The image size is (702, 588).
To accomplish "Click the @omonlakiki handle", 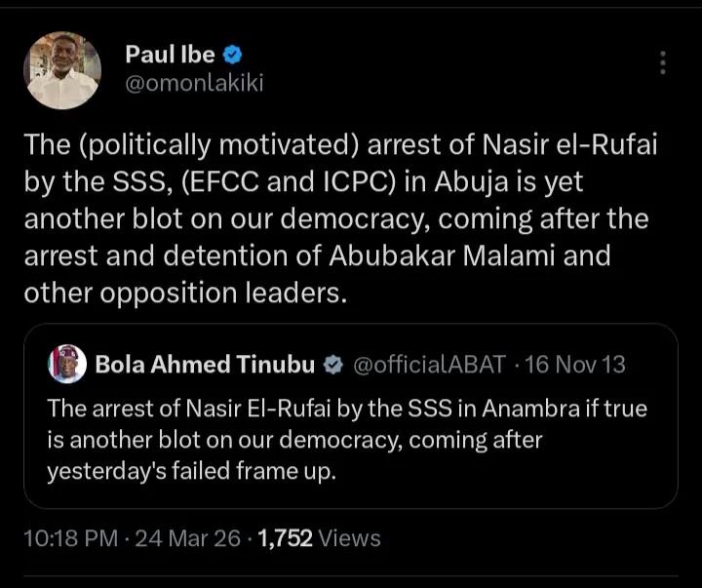I will (x=194, y=83).
